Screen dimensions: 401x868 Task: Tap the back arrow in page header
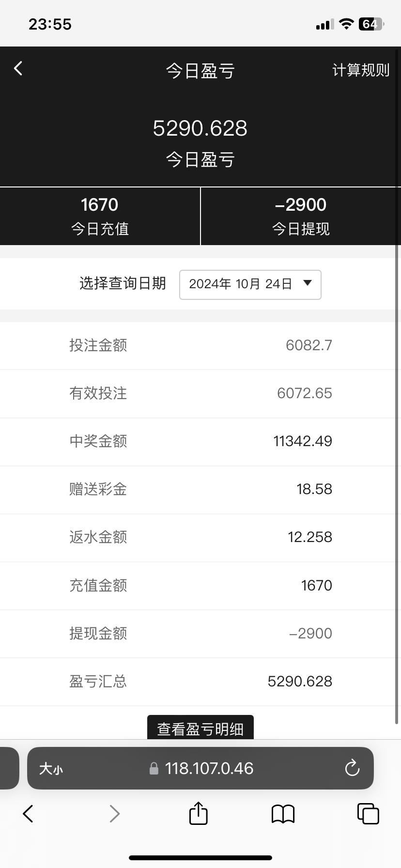pos(18,69)
